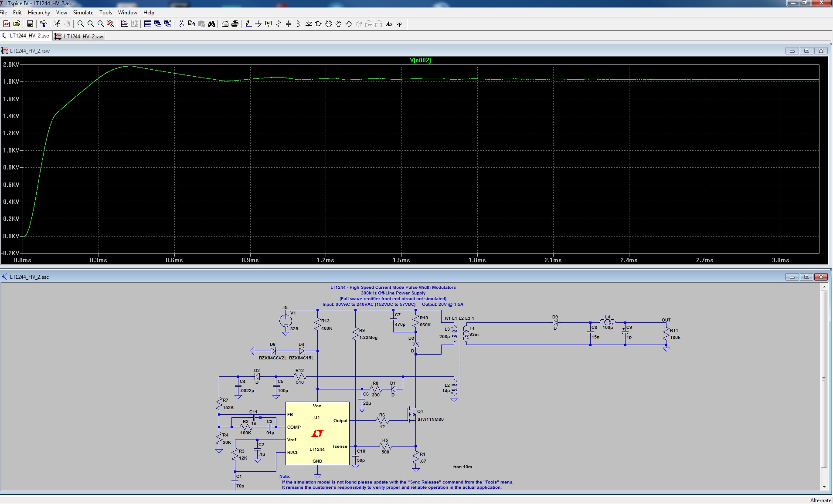Click the Print printer icon

click(x=235, y=24)
